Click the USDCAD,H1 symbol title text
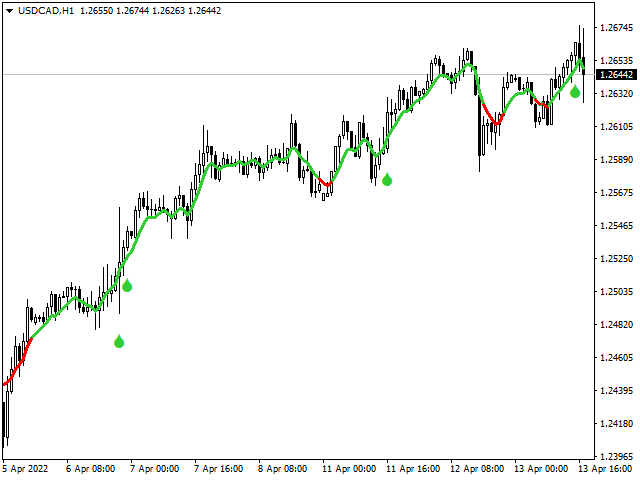This screenshot has width=640, height=480. tap(46, 11)
